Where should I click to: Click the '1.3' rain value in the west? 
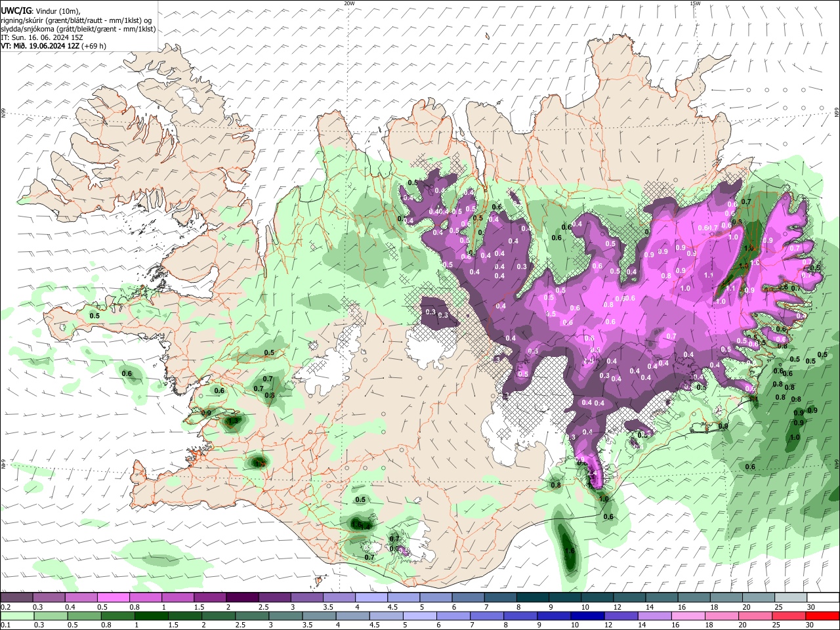[232, 421]
